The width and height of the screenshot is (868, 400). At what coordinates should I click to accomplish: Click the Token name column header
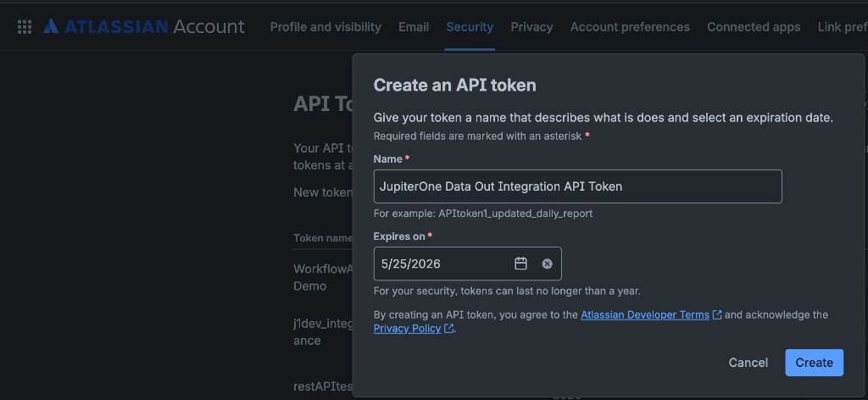tap(323, 238)
